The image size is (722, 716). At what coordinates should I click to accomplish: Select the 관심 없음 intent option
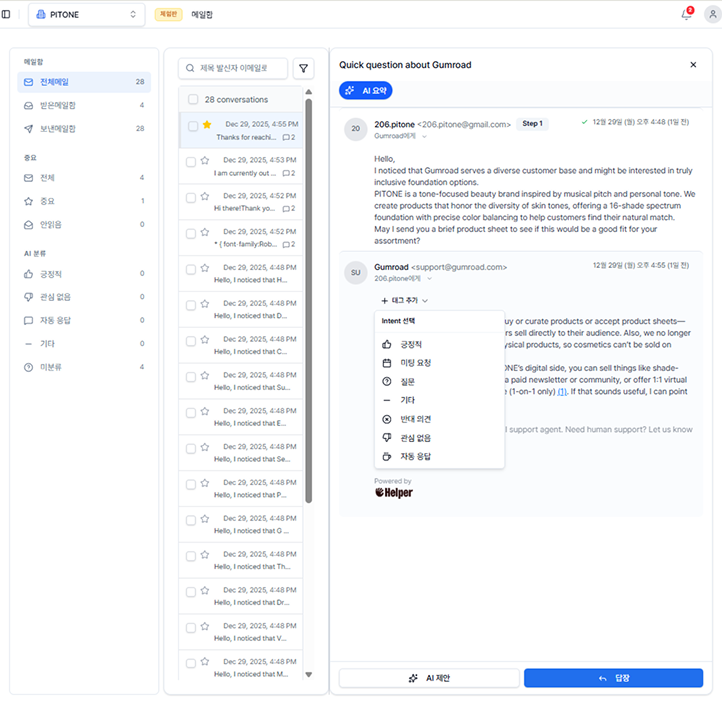coord(439,438)
